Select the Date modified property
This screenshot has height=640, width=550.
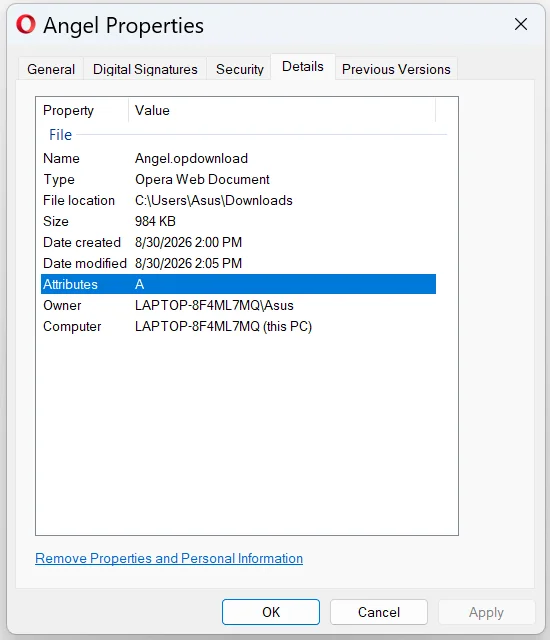point(85,263)
